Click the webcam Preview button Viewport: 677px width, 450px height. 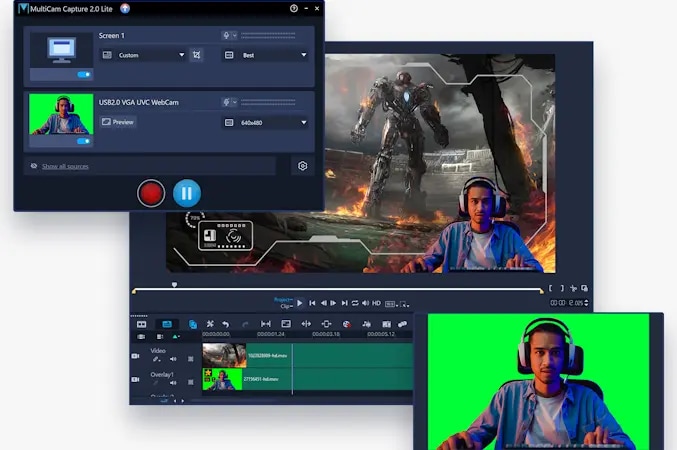coord(118,122)
